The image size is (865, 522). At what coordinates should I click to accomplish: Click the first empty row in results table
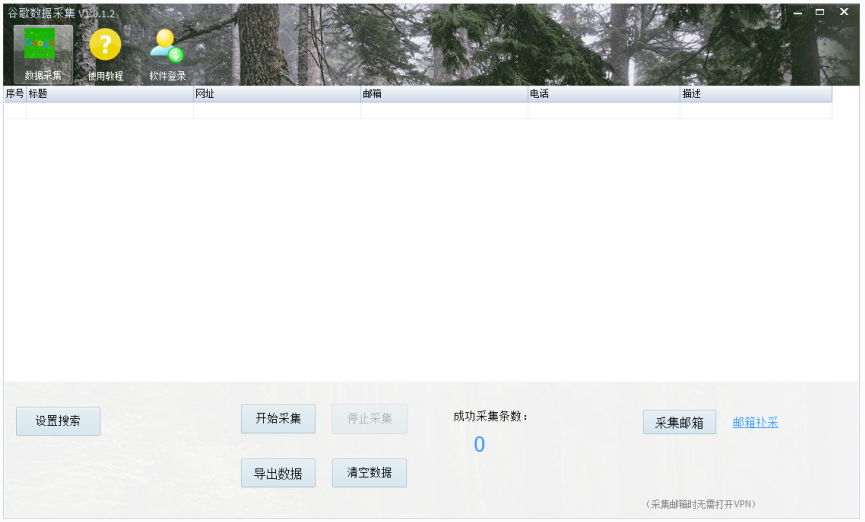(x=418, y=111)
